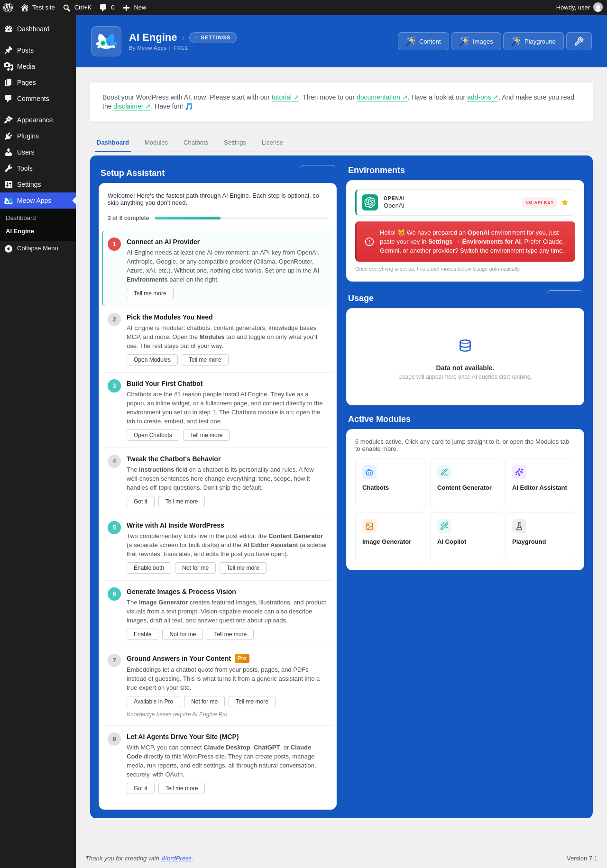Switch to the Modules tab
This screenshot has height=868, width=607.
click(156, 143)
